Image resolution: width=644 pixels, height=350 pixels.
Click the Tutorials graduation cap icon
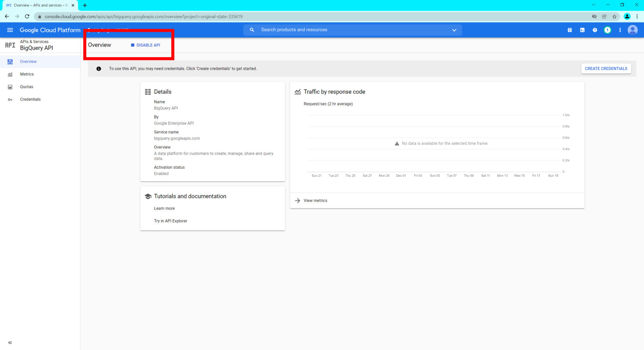pyautogui.click(x=148, y=196)
